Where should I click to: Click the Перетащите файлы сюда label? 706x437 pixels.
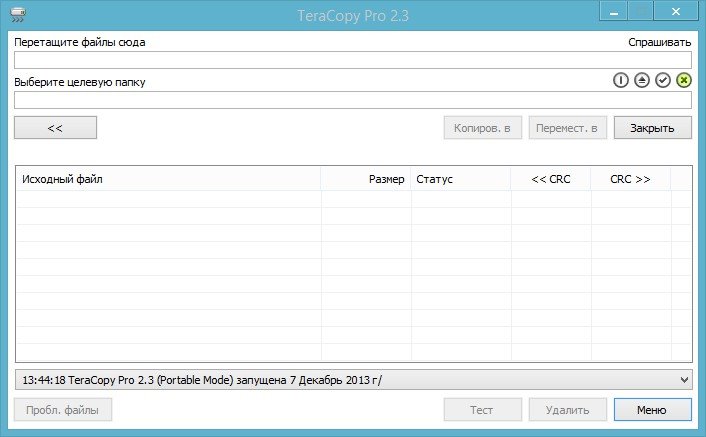coord(80,42)
